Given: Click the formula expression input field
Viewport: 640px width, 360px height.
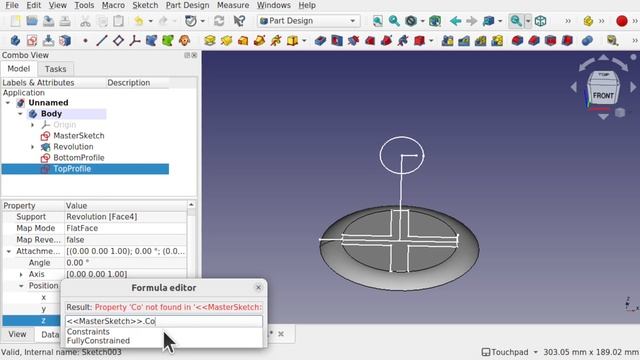Looking at the screenshot, I should click(164, 321).
